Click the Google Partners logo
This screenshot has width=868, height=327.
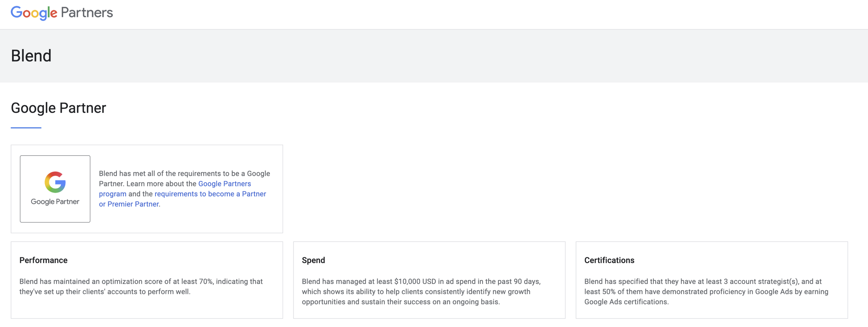(62, 13)
